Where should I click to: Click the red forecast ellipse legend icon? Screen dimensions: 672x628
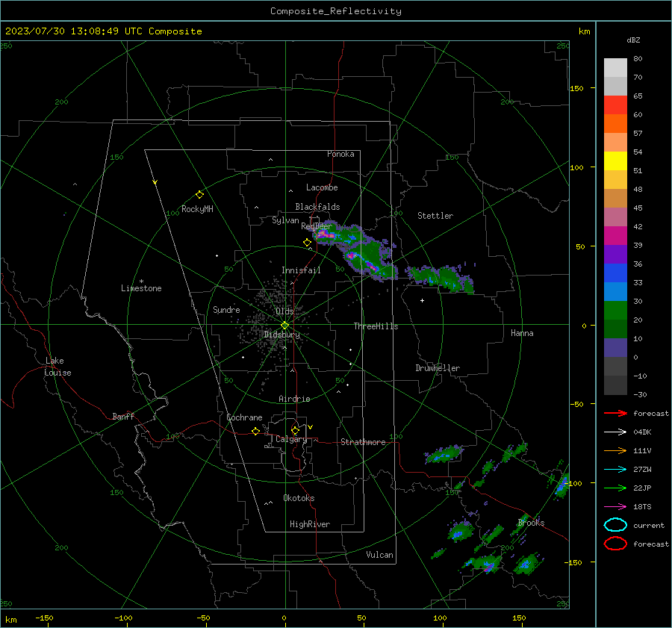coord(615,544)
